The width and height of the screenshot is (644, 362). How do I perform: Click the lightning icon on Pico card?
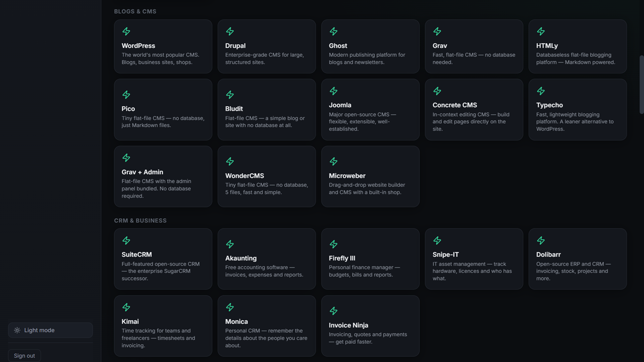point(126,95)
